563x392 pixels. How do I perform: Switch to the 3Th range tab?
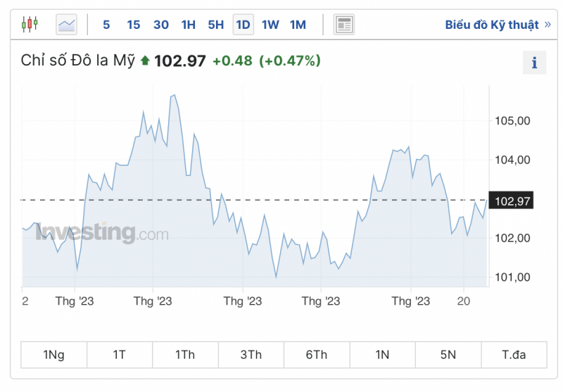251,355
